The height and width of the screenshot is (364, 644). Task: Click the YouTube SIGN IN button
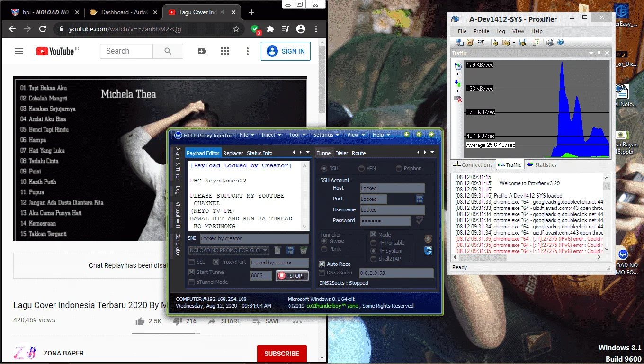(x=286, y=51)
